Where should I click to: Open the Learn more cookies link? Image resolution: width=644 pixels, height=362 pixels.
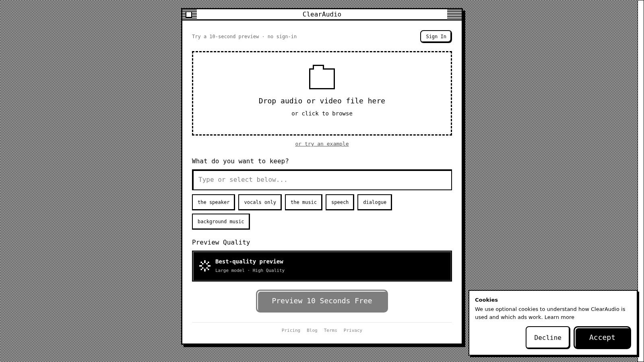(x=559, y=317)
